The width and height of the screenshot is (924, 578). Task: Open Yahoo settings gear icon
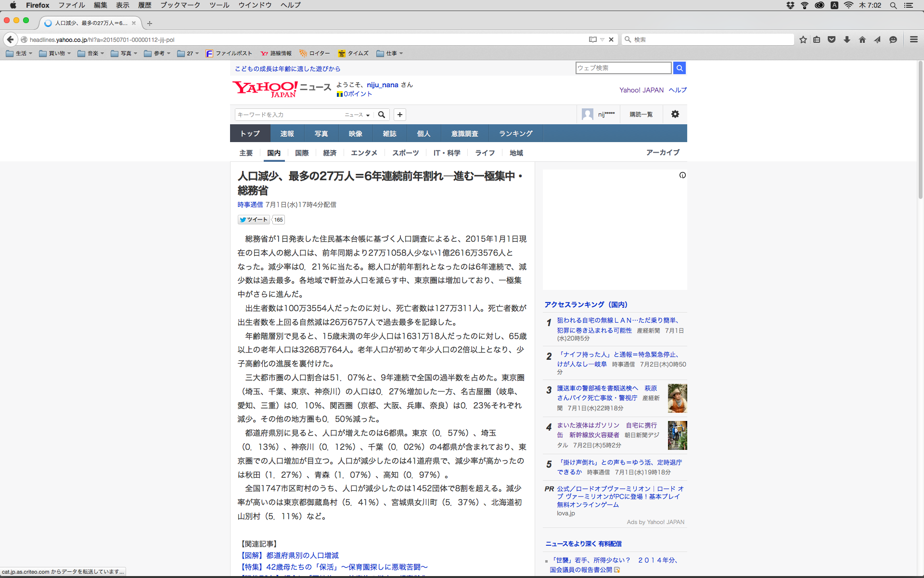(675, 114)
